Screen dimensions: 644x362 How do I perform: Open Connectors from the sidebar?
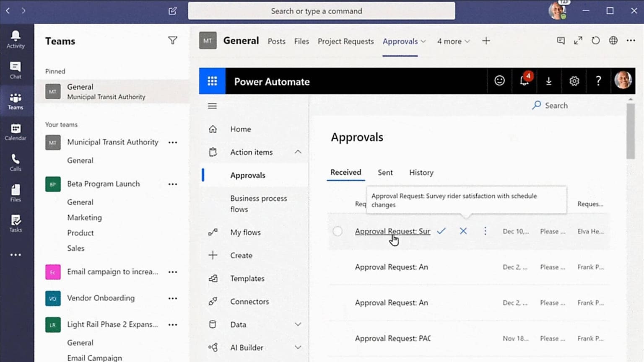click(249, 301)
